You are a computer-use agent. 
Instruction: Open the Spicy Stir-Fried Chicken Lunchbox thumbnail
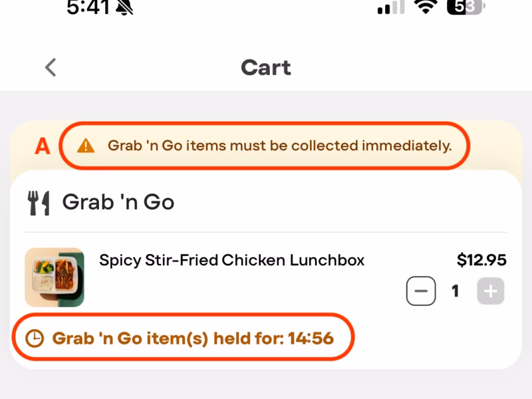55,277
